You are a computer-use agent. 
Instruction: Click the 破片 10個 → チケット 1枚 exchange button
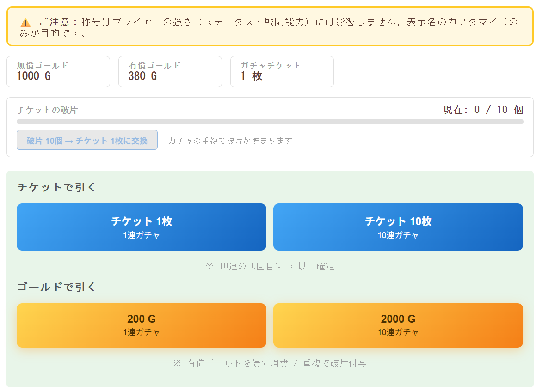point(87,140)
